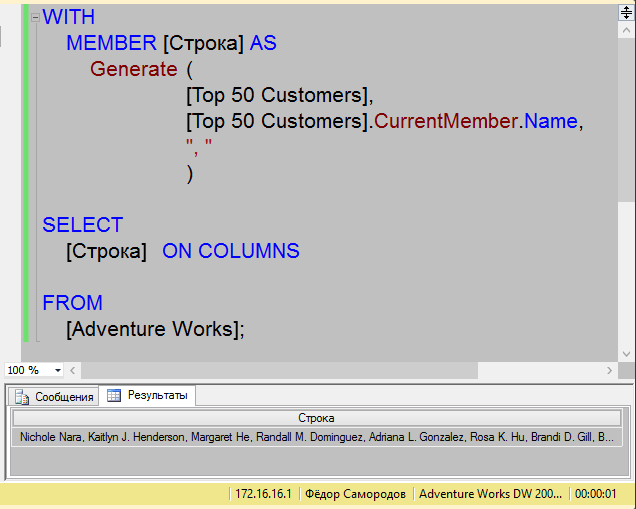Click the FROM keyword
This screenshot has width=636, height=509.
coord(73,303)
